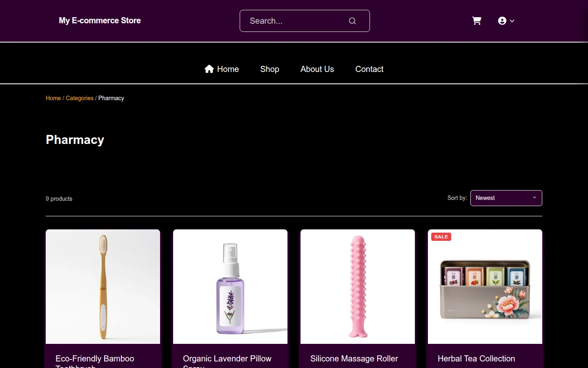Open the Herbal Tea Collection title
Image resolution: width=588 pixels, height=368 pixels.
click(476, 359)
